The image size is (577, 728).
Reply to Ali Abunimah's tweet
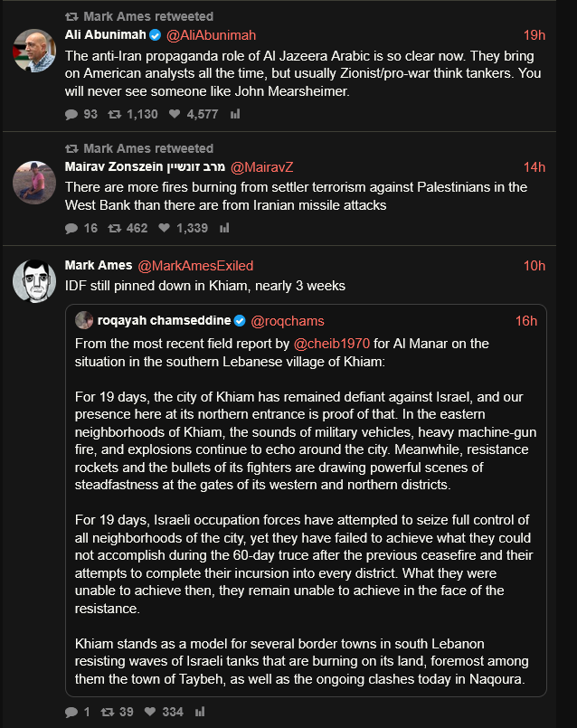click(x=71, y=114)
